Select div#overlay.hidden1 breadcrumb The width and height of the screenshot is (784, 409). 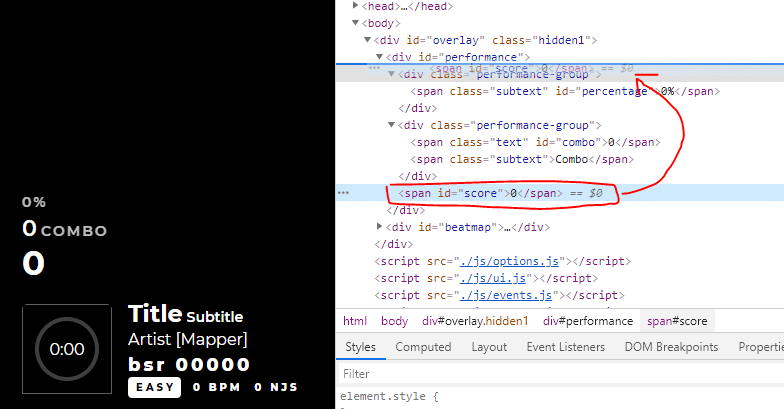475,321
